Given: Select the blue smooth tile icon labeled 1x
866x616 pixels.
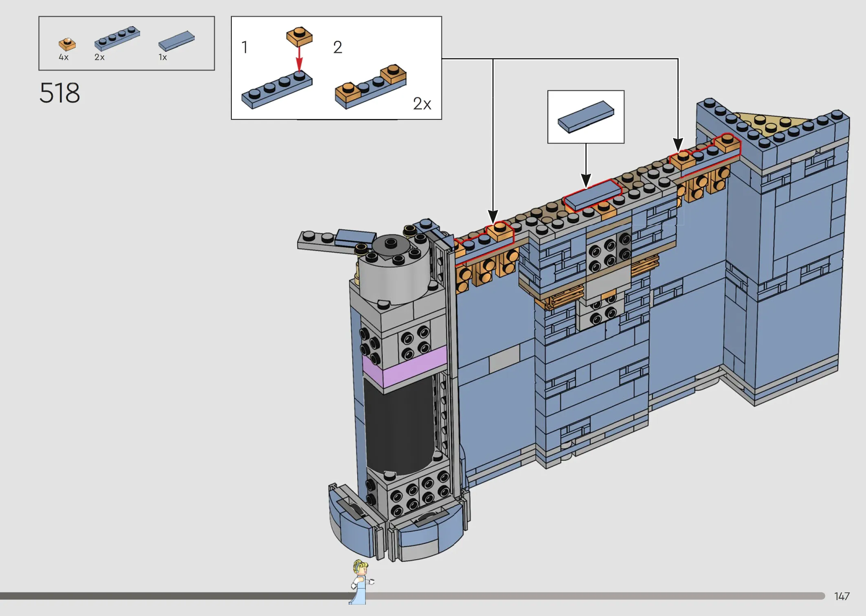Looking at the screenshot, I should (x=176, y=40).
